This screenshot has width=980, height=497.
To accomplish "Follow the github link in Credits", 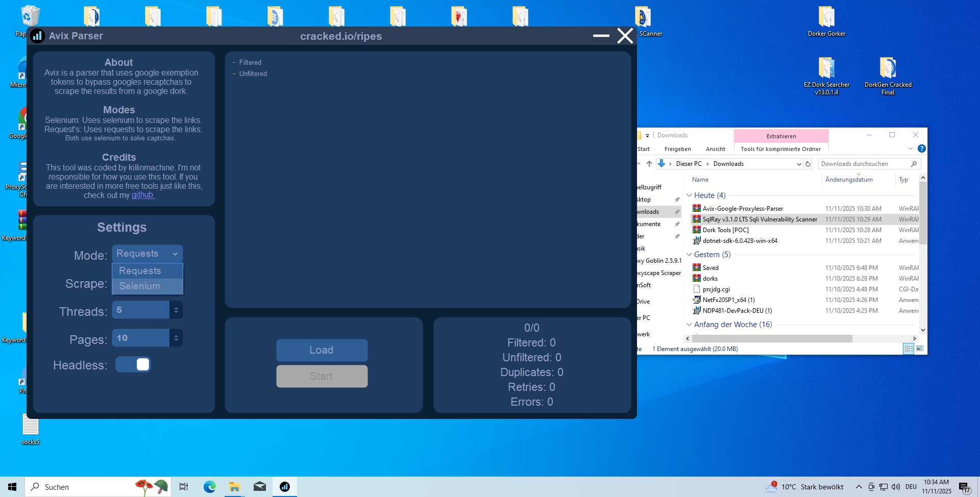I will 143,195.
